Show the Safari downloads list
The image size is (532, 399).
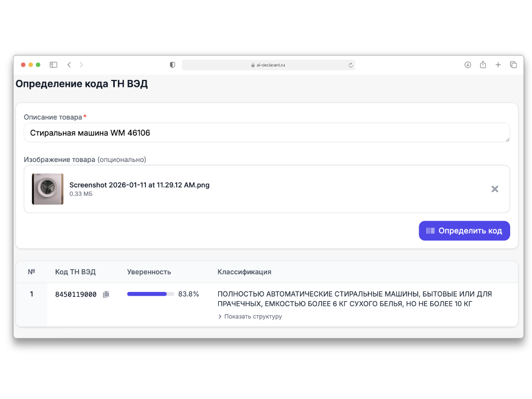[x=468, y=65]
